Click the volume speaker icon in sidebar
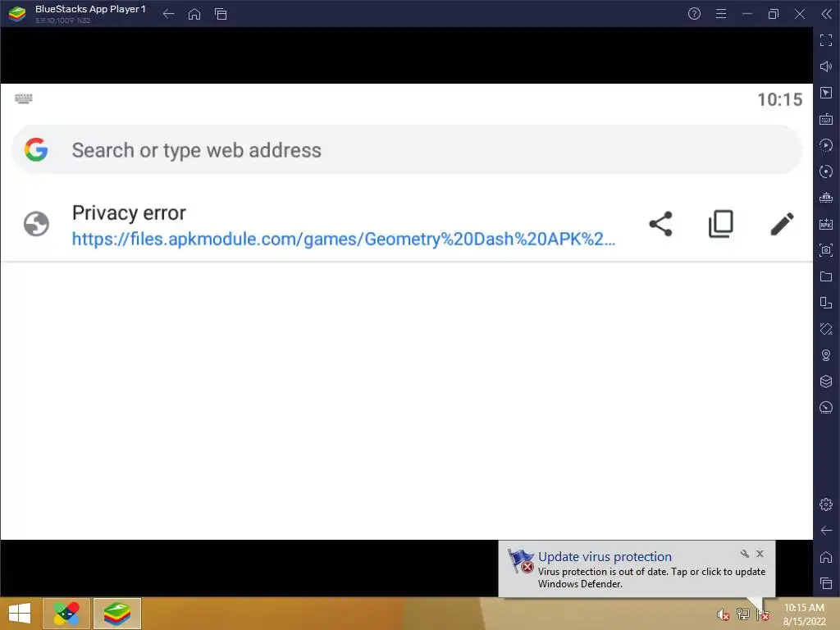This screenshot has width=840, height=630. point(826,66)
